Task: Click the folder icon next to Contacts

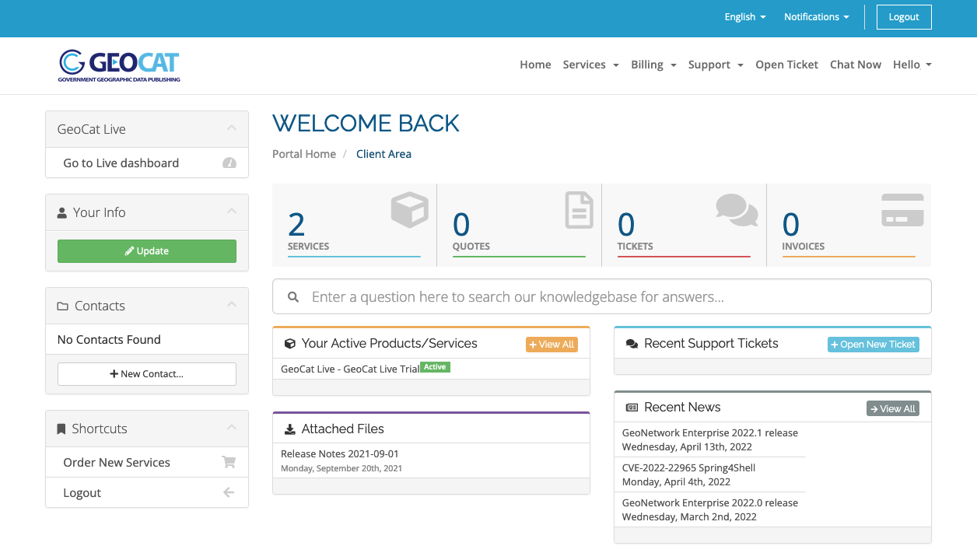Action: pos(63,306)
